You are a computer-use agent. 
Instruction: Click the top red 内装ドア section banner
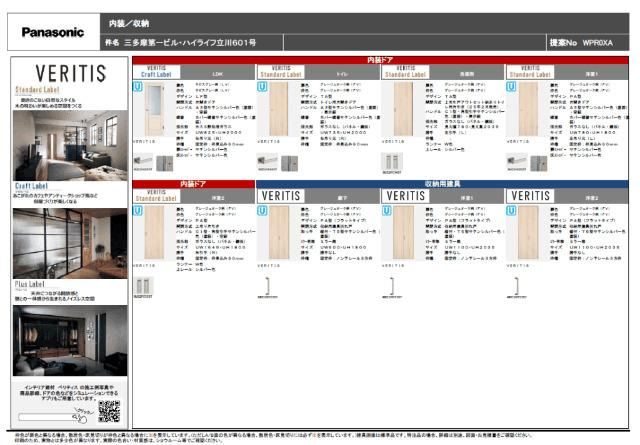380,60
